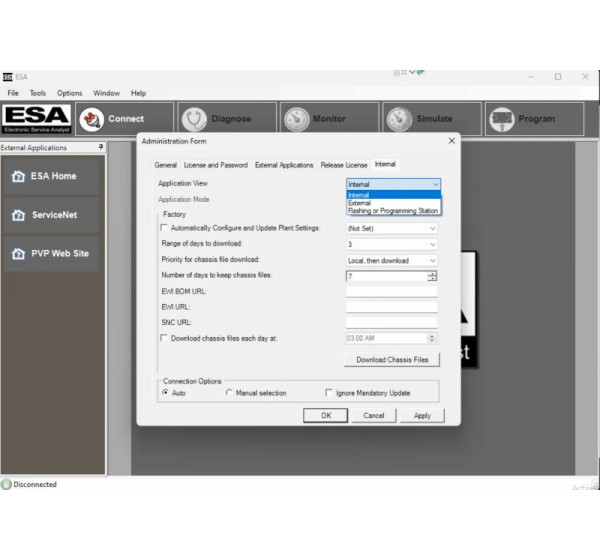The width and height of the screenshot is (600, 560).
Task: Click the Connect toolbar icon
Action: [x=93, y=119]
